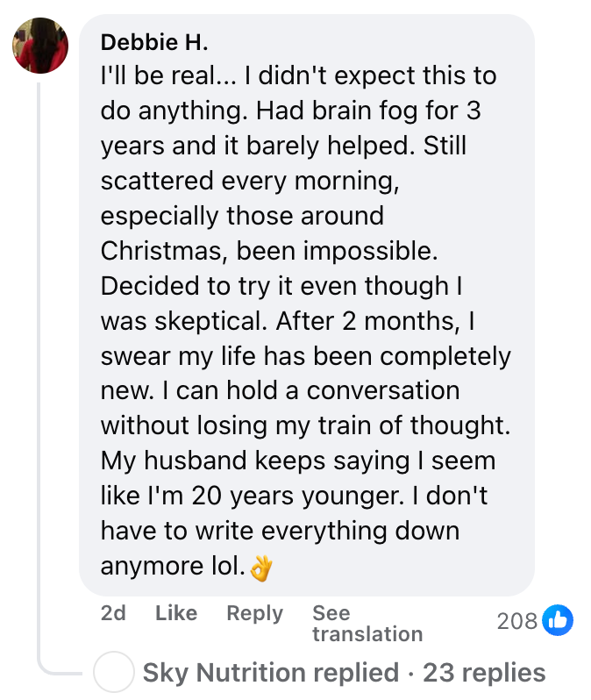
Task: Show the 23 replies
Action: [484, 673]
